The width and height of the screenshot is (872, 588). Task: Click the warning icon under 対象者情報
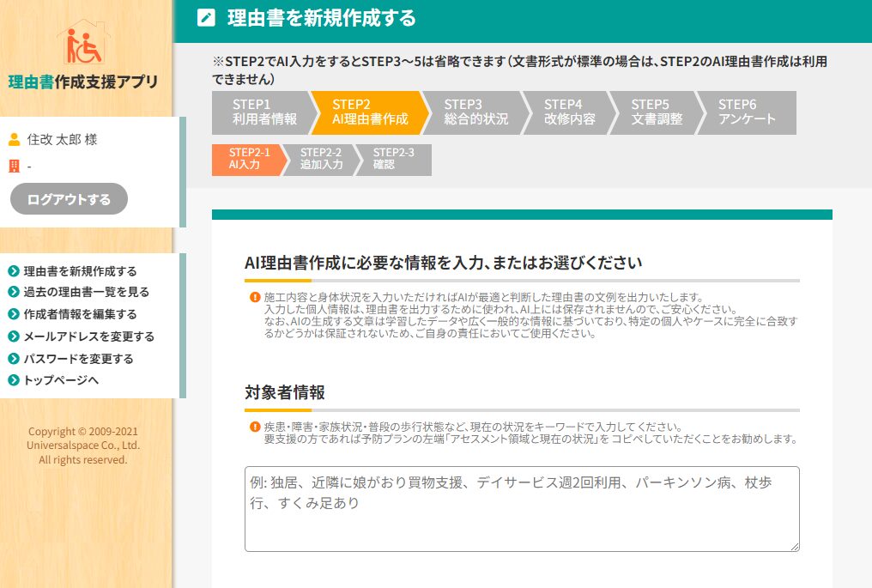coord(255,427)
